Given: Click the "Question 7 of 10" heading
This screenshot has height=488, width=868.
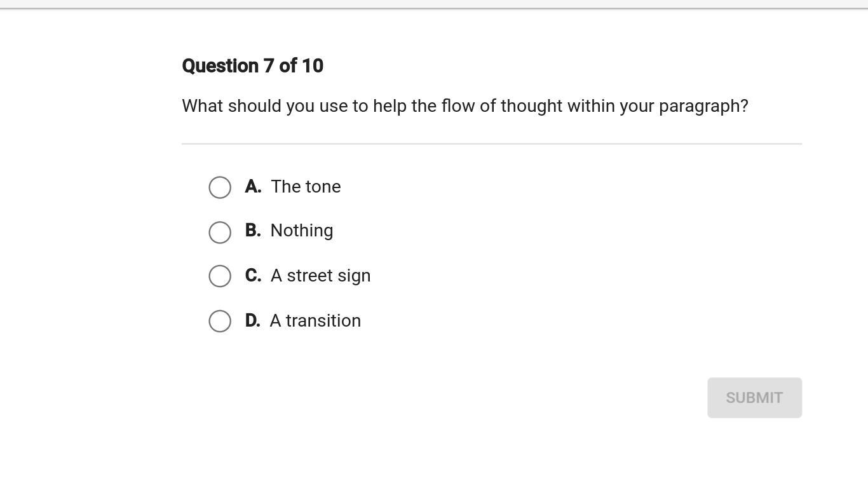Looking at the screenshot, I should coord(252,66).
